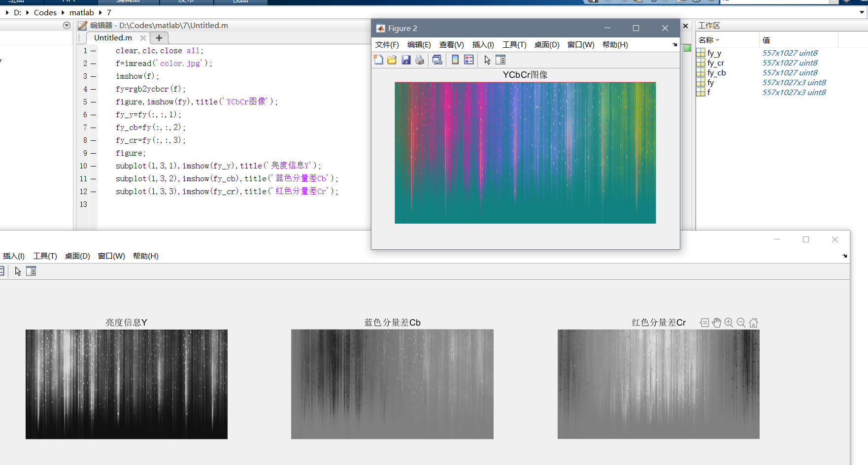
Task: Select the pan hand tool on the subplot figure
Action: [716, 322]
